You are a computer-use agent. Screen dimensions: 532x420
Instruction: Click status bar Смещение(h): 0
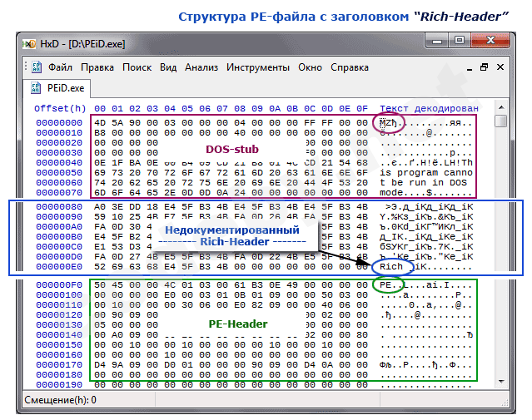[x=61, y=400]
